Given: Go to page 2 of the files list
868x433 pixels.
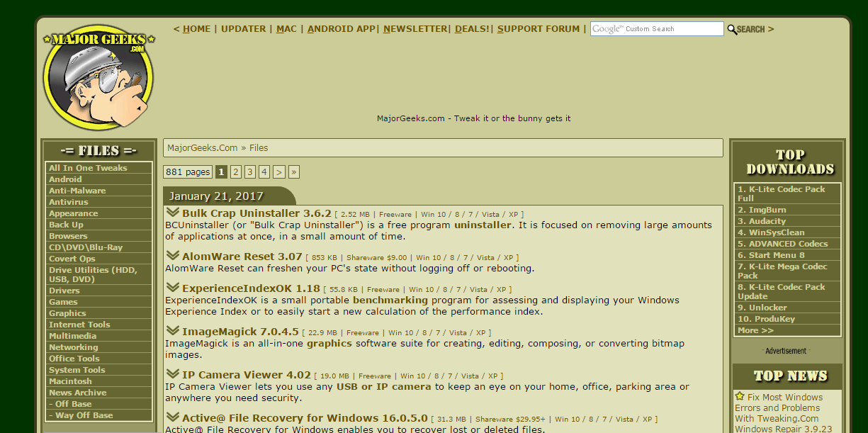Looking at the screenshot, I should [236, 171].
